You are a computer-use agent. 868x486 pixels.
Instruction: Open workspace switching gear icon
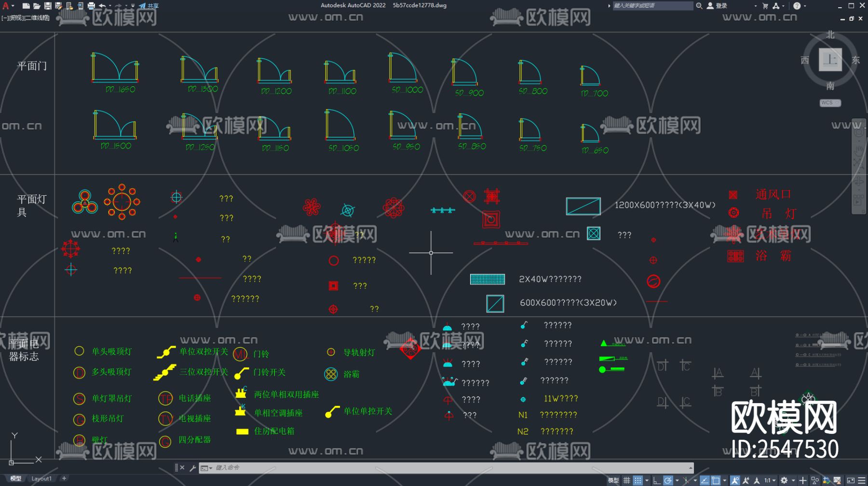coord(785,480)
